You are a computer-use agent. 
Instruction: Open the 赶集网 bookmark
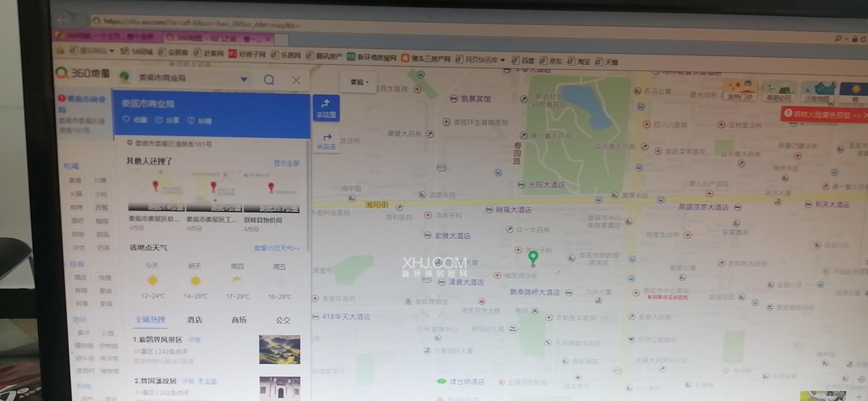click(x=208, y=53)
